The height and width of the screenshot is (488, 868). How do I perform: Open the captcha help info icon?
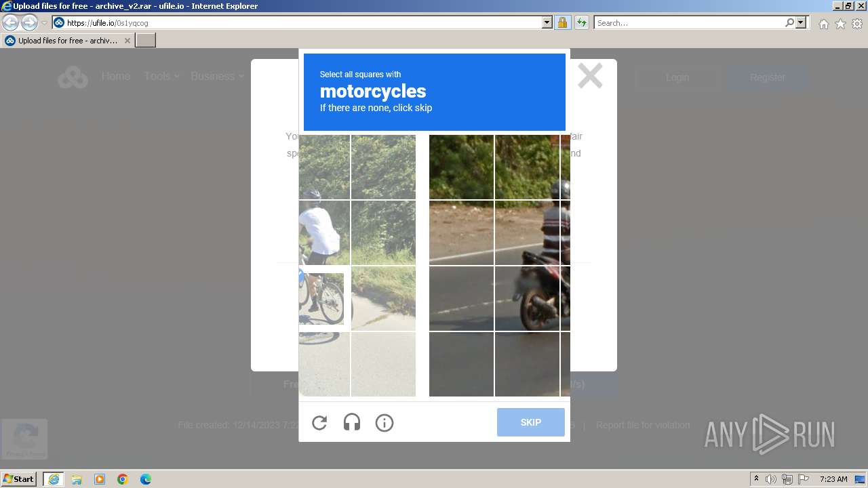tap(384, 423)
